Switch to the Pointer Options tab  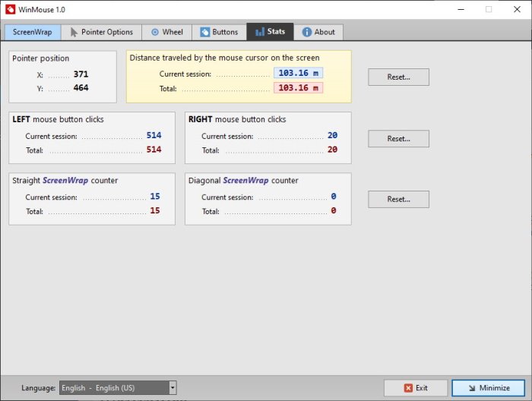101,32
